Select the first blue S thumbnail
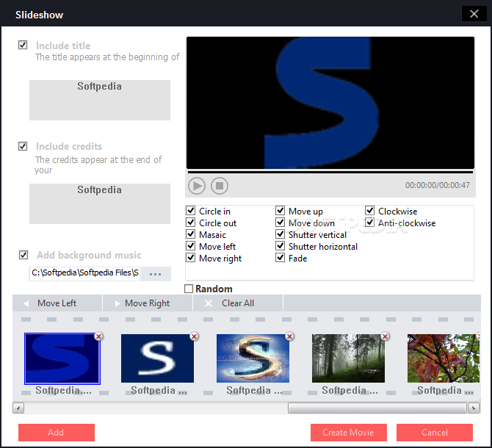 pos(62,358)
